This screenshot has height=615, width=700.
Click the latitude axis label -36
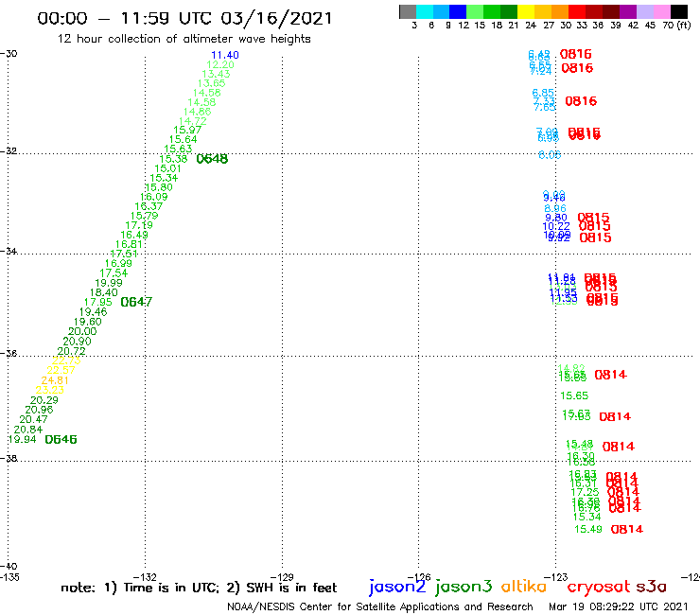(9, 353)
